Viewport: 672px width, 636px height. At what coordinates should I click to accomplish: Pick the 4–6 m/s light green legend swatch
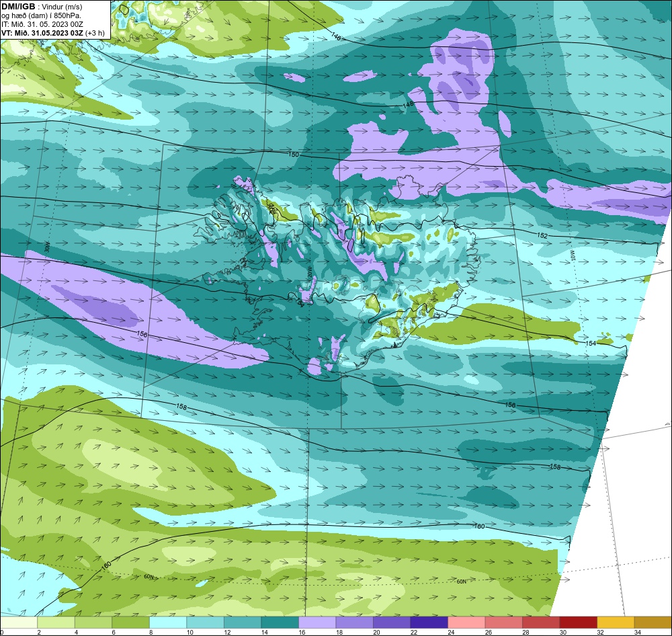(93, 623)
